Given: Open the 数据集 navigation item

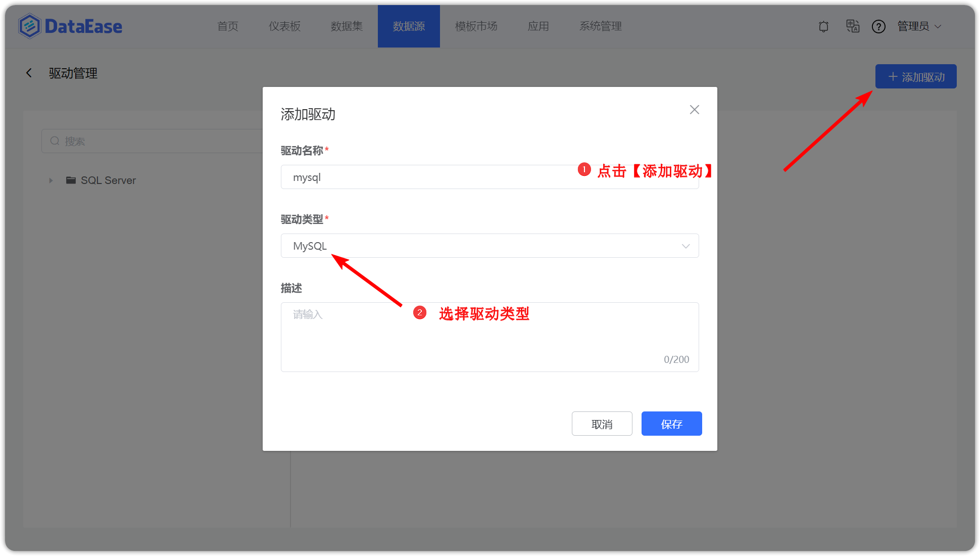Looking at the screenshot, I should click(x=347, y=26).
